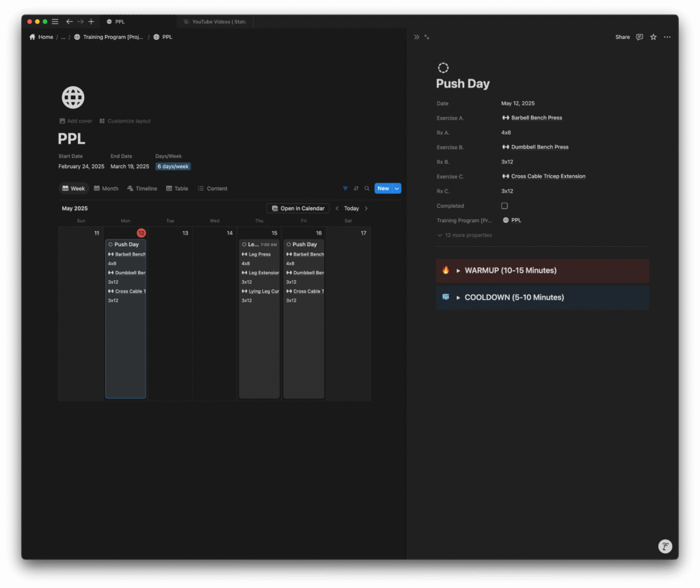Click status circle on Friday Push Day card

(x=288, y=245)
